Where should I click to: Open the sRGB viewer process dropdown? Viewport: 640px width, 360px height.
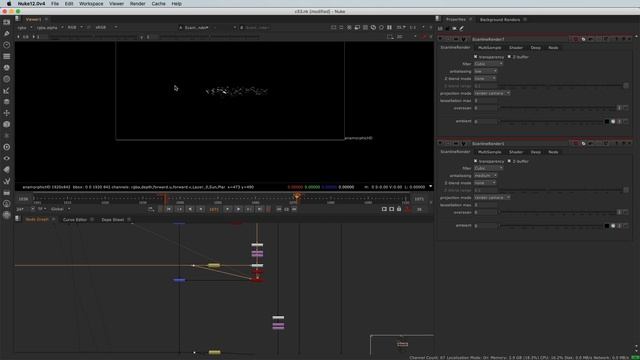click(x=106, y=28)
